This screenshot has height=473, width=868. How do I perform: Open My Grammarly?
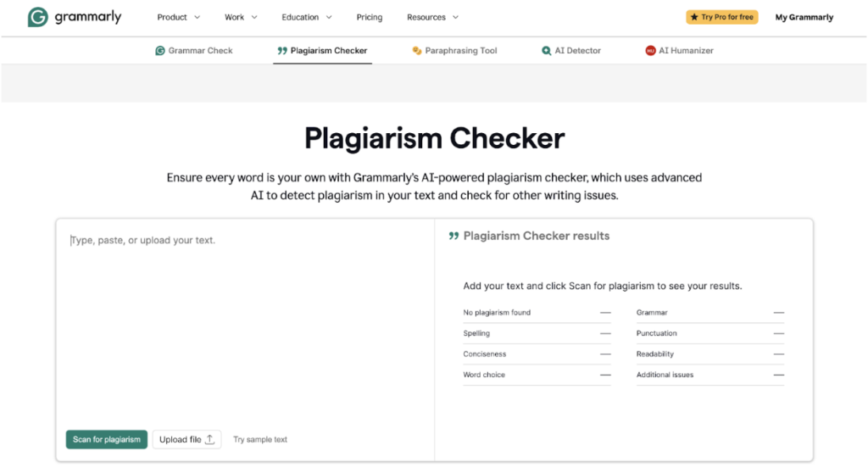(x=804, y=17)
